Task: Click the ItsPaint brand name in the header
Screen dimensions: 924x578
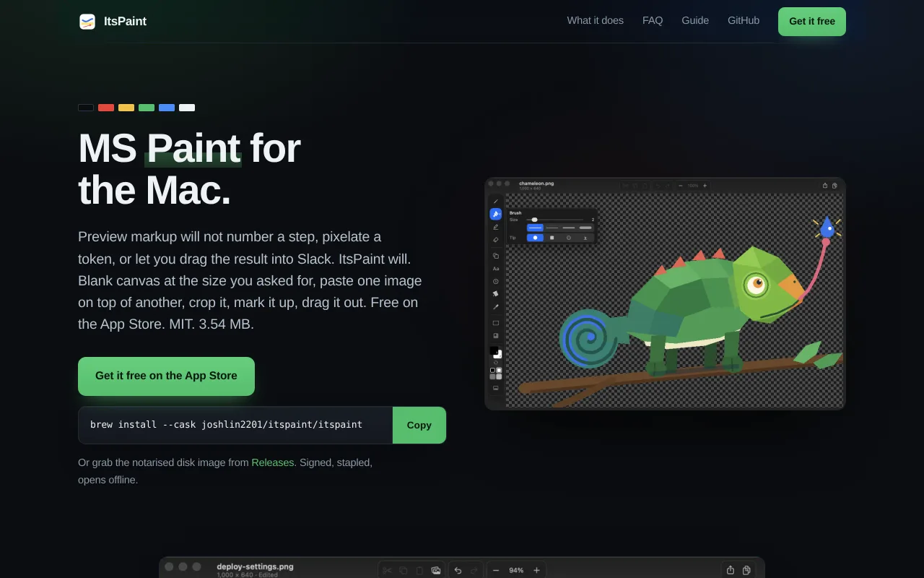Action: 125,22
